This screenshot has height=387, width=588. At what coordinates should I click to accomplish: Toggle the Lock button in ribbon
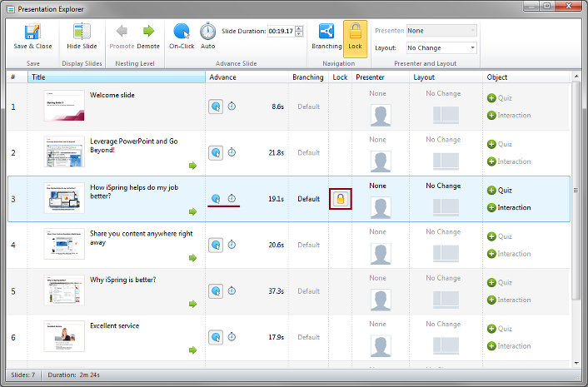click(x=355, y=38)
